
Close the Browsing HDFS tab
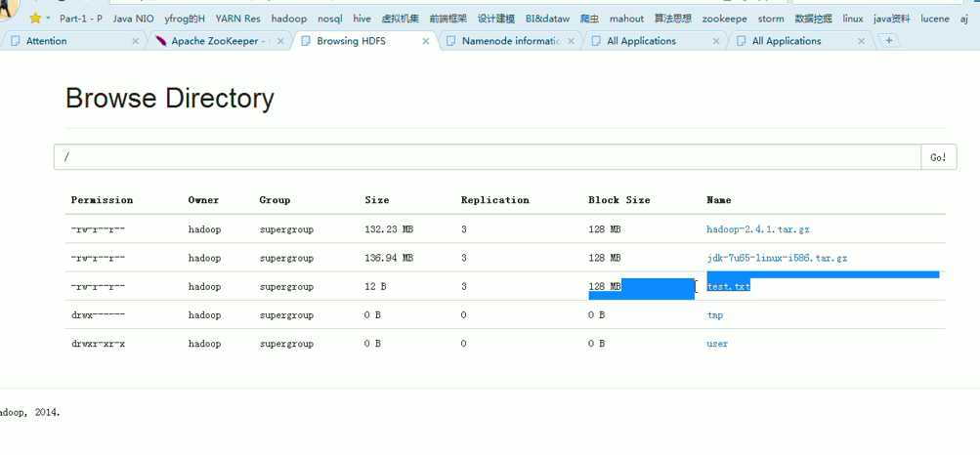426,41
